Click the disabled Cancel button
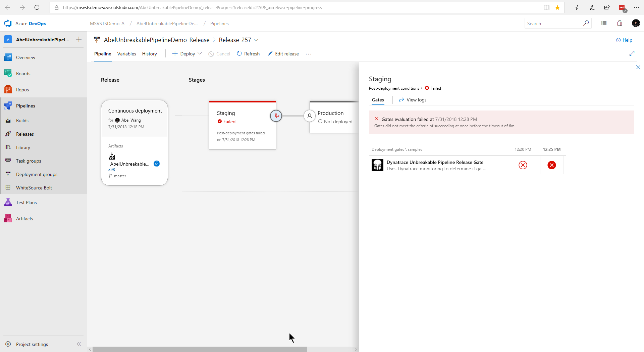 click(x=219, y=54)
